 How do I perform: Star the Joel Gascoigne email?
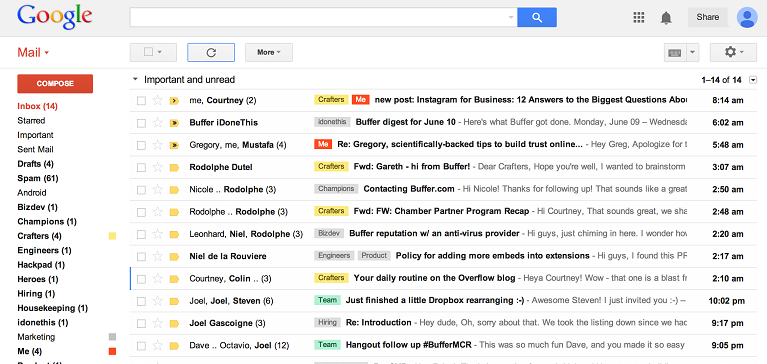coord(158,323)
